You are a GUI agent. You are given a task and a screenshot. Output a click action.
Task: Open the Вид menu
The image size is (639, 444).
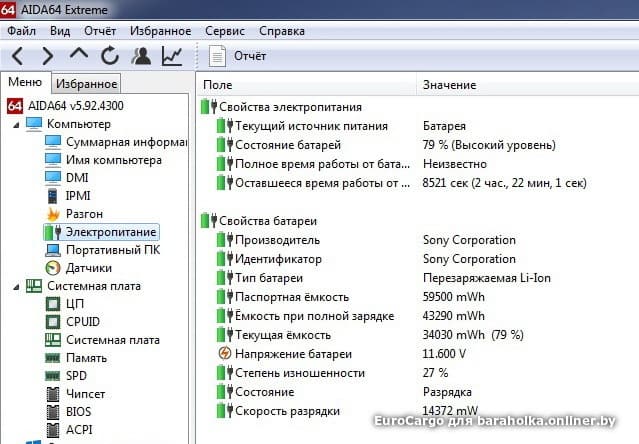tap(60, 31)
